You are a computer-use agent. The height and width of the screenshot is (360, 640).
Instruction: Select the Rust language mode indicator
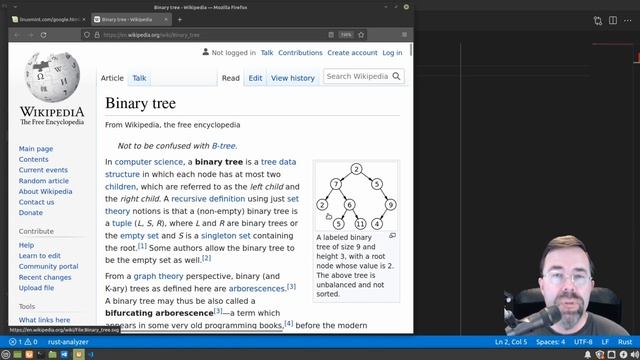point(625,342)
